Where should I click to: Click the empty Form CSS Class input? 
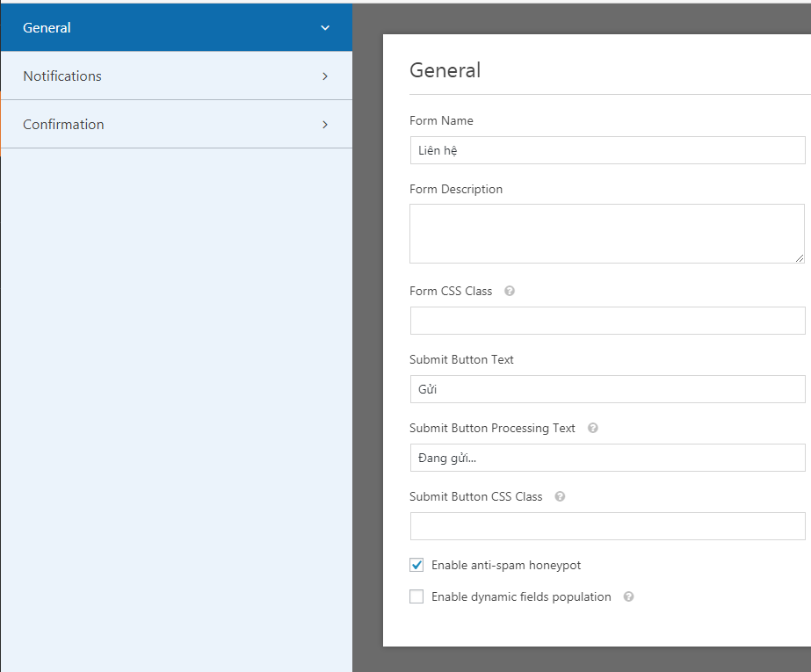[x=606, y=321]
